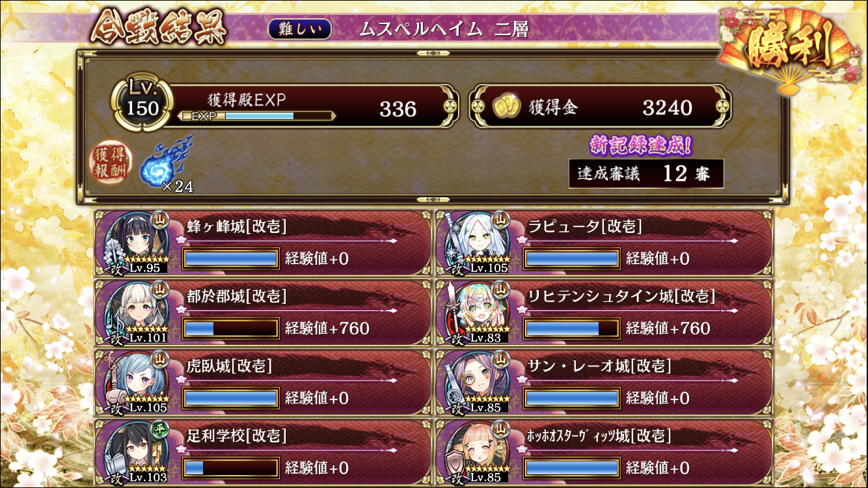Click 都於郡城 experience bar
The height and width of the screenshot is (488, 868).
coord(231,328)
